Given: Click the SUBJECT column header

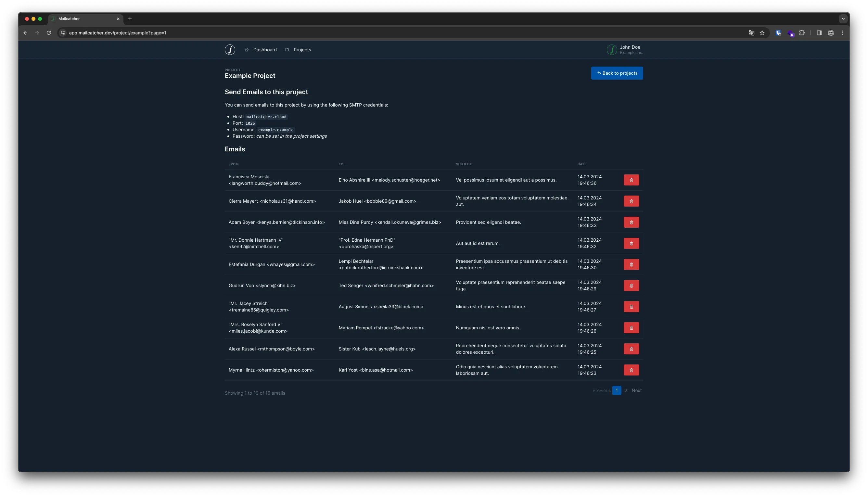Looking at the screenshot, I should [x=464, y=164].
